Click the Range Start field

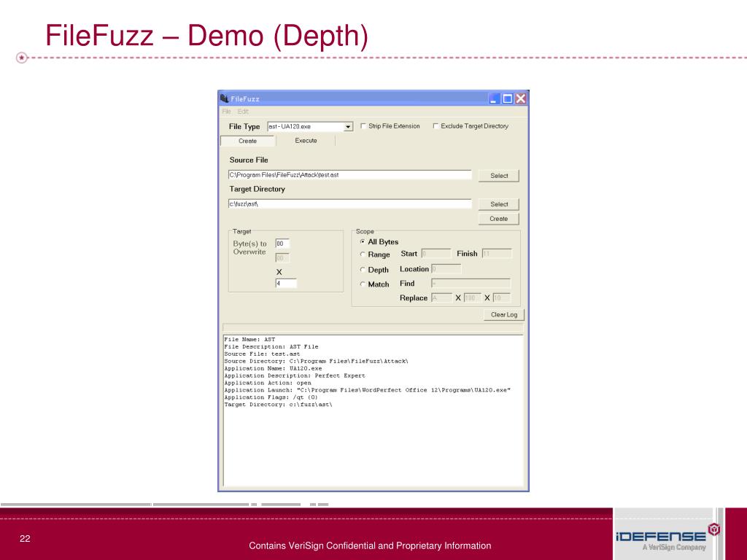pyautogui.click(x=436, y=254)
